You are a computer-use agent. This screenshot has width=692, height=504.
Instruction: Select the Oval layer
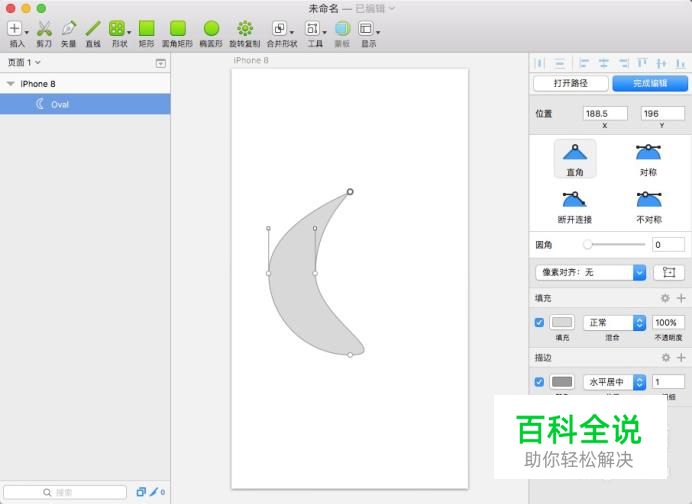pyautogui.click(x=85, y=104)
